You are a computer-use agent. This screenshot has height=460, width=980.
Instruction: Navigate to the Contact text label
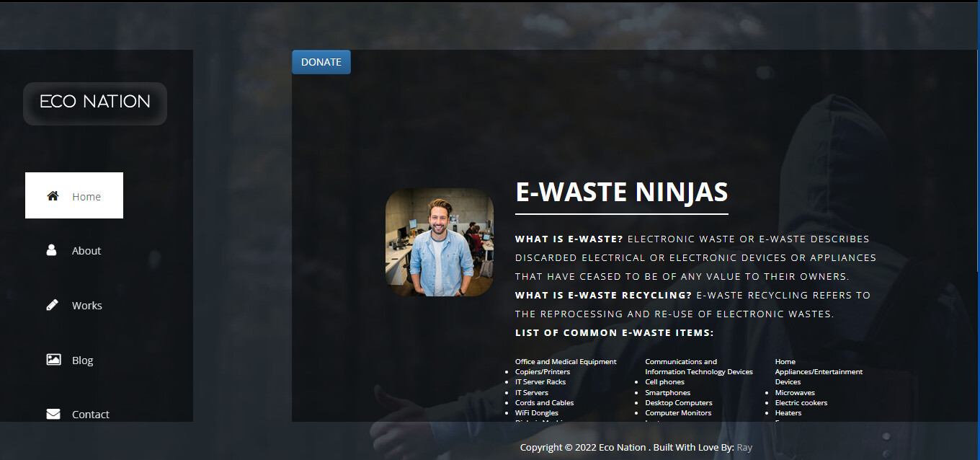point(91,415)
